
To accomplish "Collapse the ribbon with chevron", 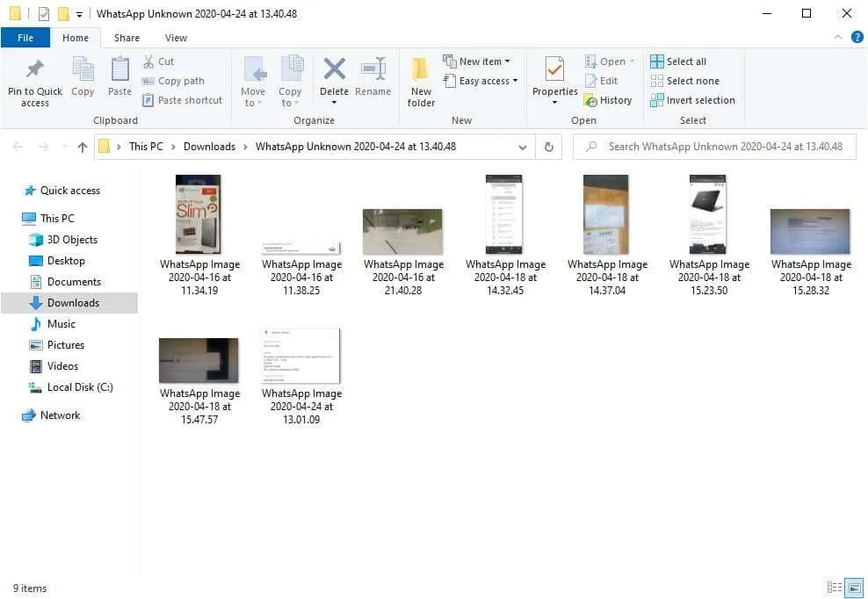I will pos(838,37).
